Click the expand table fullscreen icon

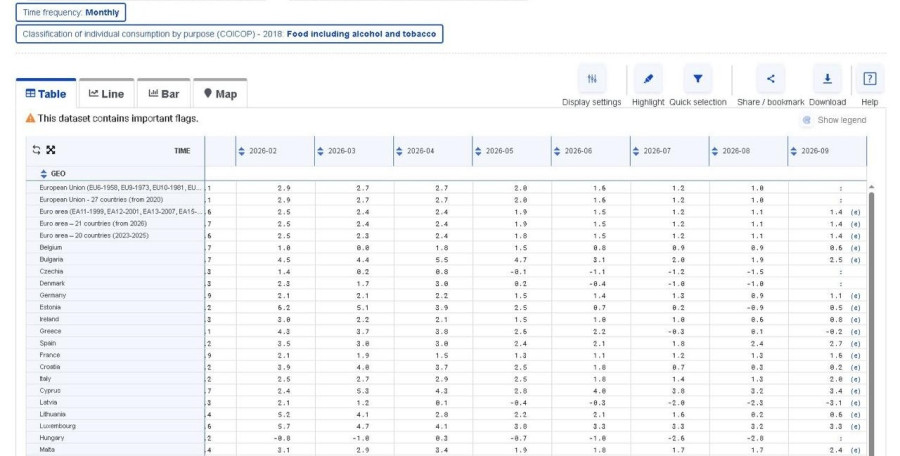coord(51,150)
